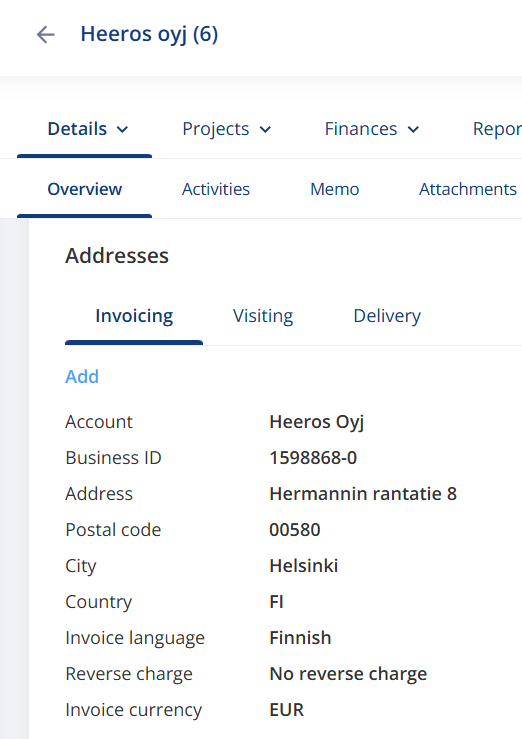
Task: Click the Business ID value 1598868-0
Action: coord(313,458)
